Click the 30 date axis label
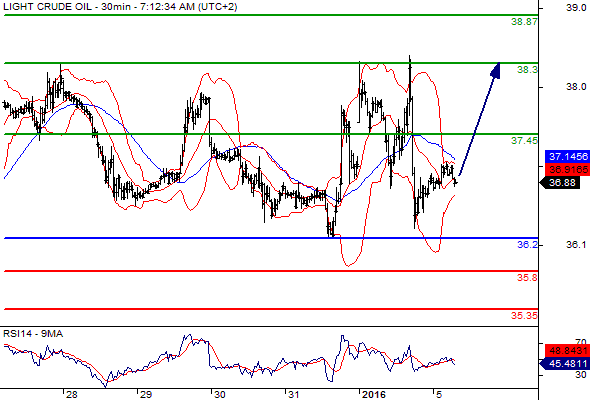The image size is (590, 400). coord(219,395)
